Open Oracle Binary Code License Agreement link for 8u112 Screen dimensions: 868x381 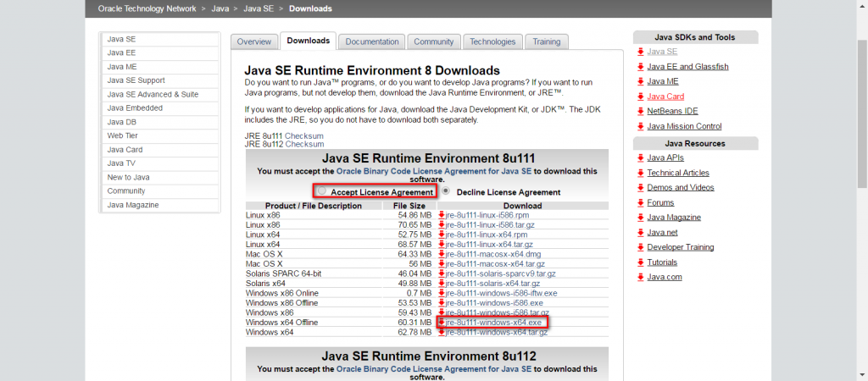[x=434, y=368]
